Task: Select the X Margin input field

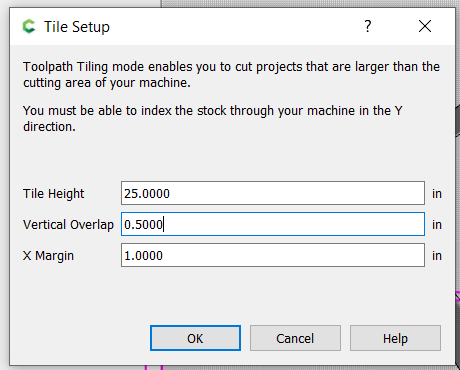Action: pos(273,255)
